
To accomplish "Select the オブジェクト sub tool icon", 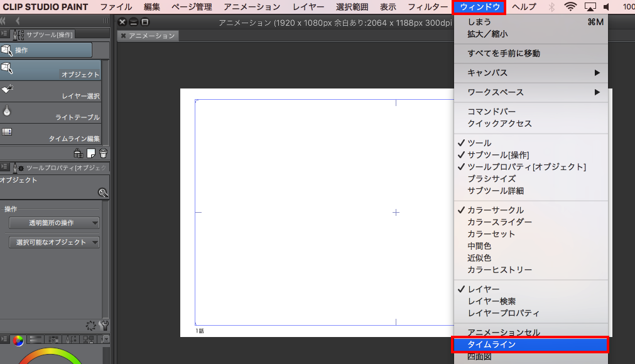I will [x=7, y=68].
